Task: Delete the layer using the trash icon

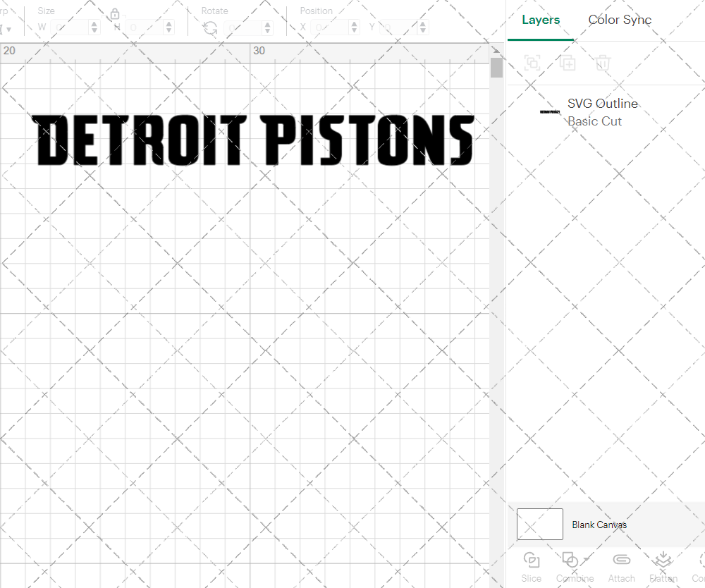Action: tap(603, 63)
